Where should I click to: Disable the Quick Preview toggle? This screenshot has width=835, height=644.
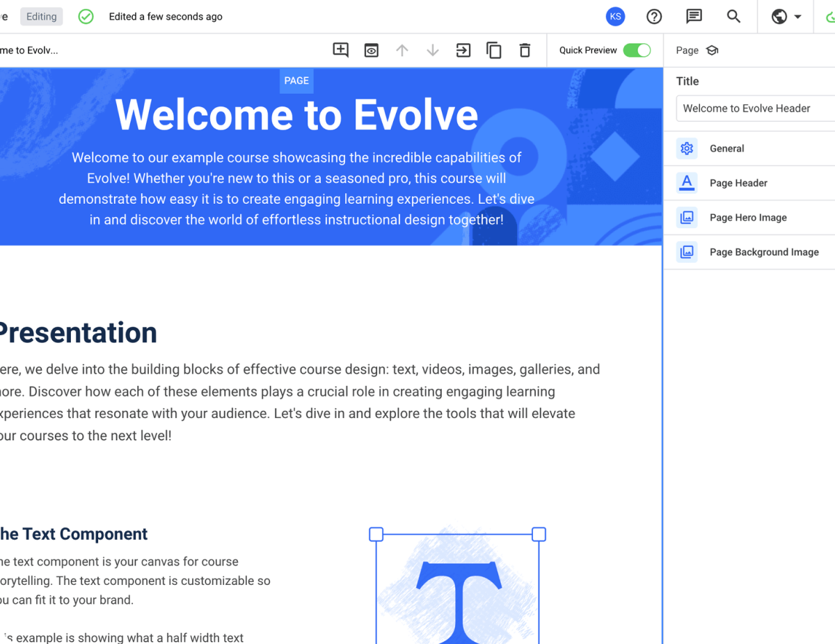637,49
